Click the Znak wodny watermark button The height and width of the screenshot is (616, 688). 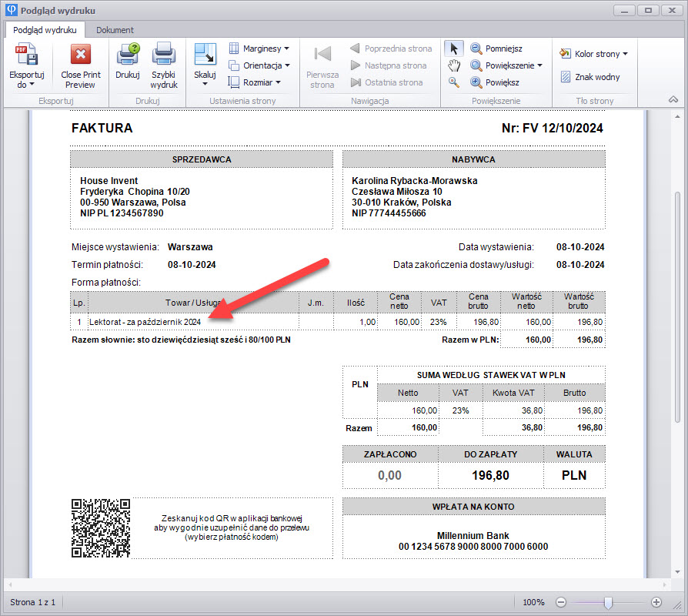tap(589, 77)
